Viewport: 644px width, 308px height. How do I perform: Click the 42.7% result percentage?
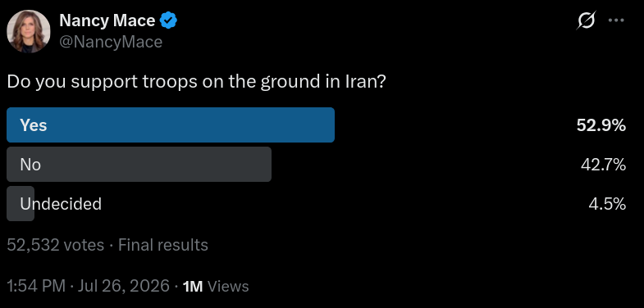coord(603,165)
